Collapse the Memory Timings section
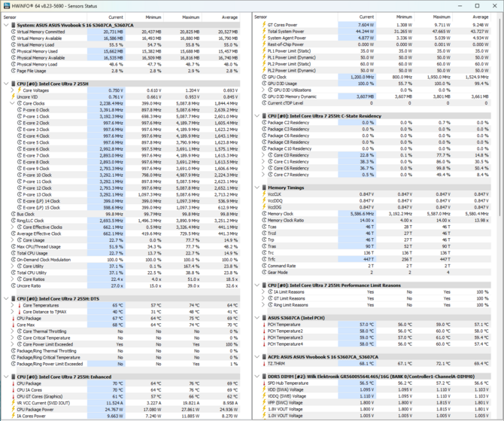504x421 pixels. (x=257, y=188)
